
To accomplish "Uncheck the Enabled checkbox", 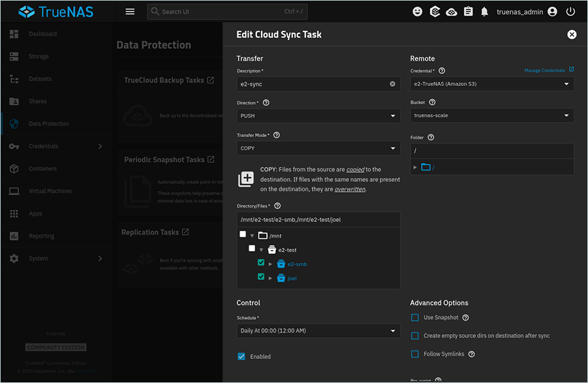I will click(x=241, y=356).
